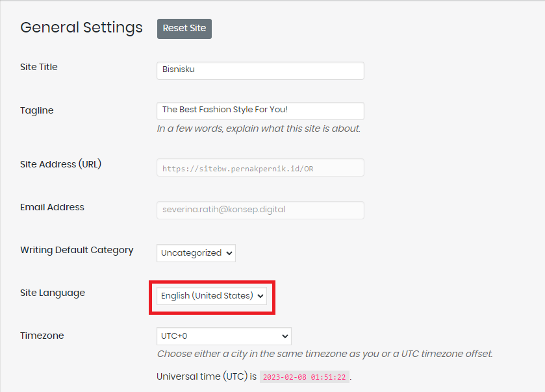Click the tagline help text below the field
545x392 pixels.
[259, 129]
